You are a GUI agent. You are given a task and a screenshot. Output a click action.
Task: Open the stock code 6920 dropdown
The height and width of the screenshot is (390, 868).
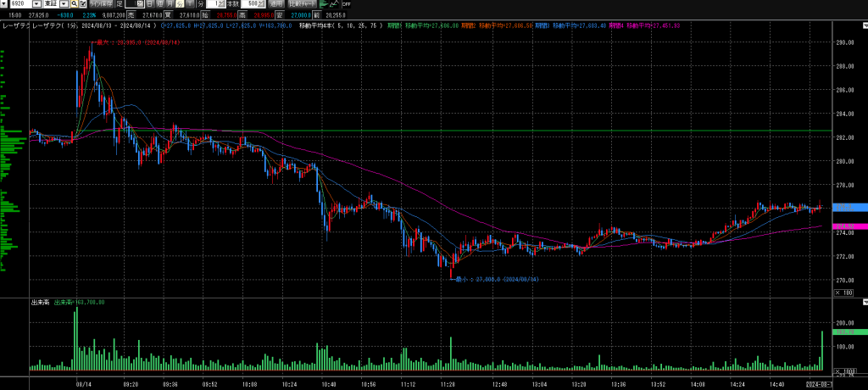tap(36, 4)
